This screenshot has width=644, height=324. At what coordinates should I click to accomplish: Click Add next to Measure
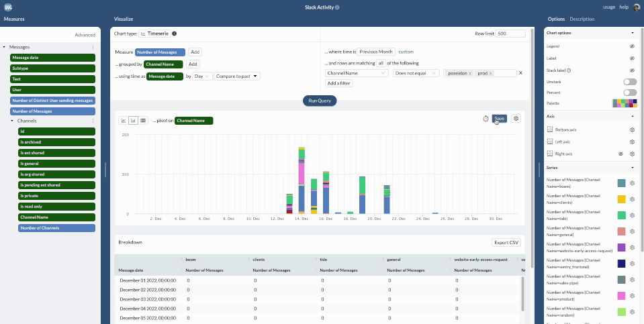tap(195, 52)
